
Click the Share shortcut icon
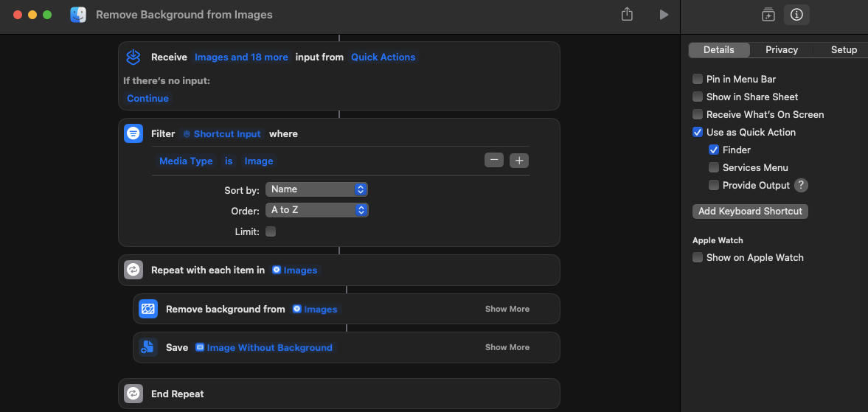coord(627,15)
